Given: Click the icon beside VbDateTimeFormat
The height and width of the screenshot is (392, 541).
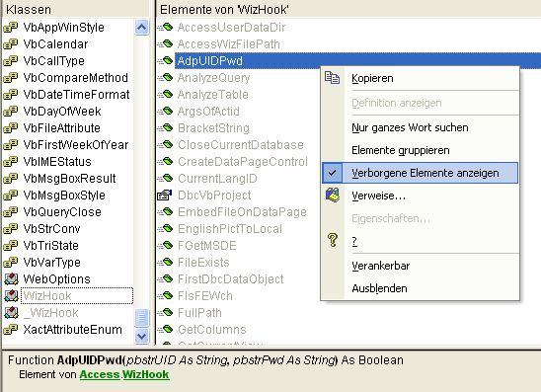Looking at the screenshot, I should tap(11, 95).
